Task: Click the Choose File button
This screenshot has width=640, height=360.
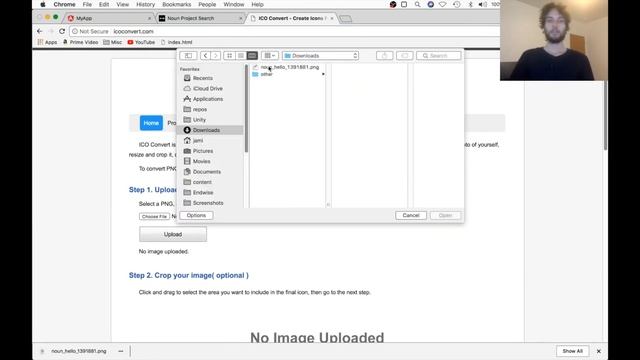Action: (154, 216)
